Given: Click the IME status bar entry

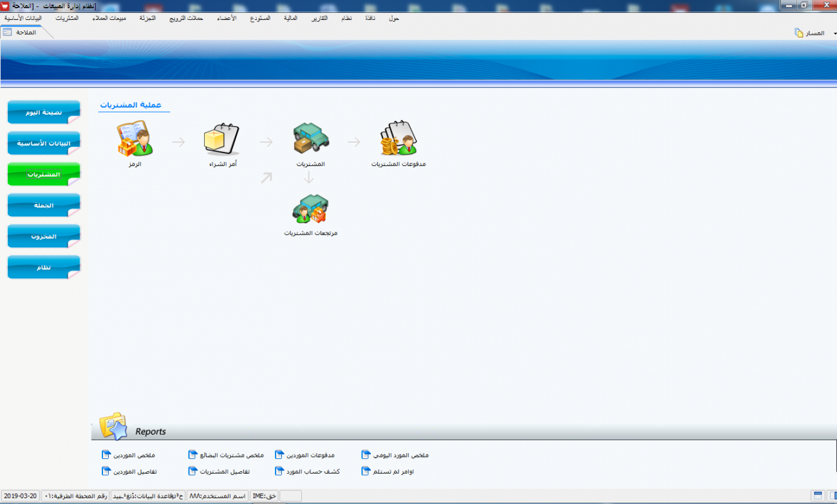Looking at the screenshot, I should point(265,496).
